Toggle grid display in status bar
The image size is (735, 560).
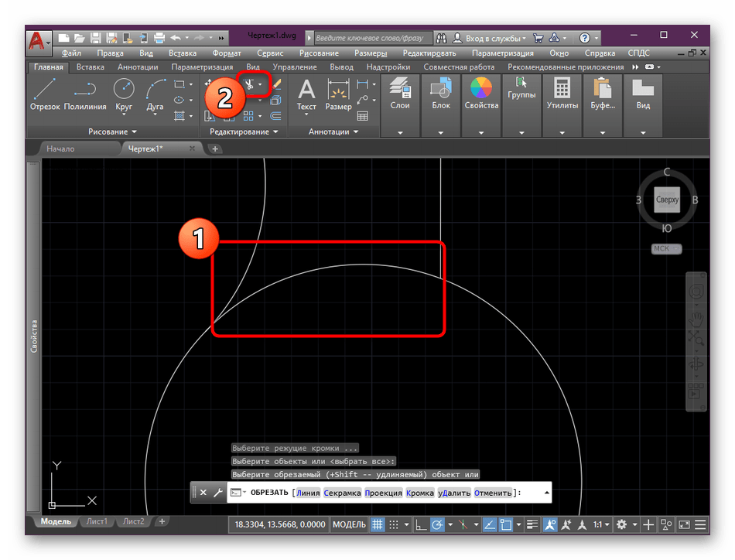[378, 524]
